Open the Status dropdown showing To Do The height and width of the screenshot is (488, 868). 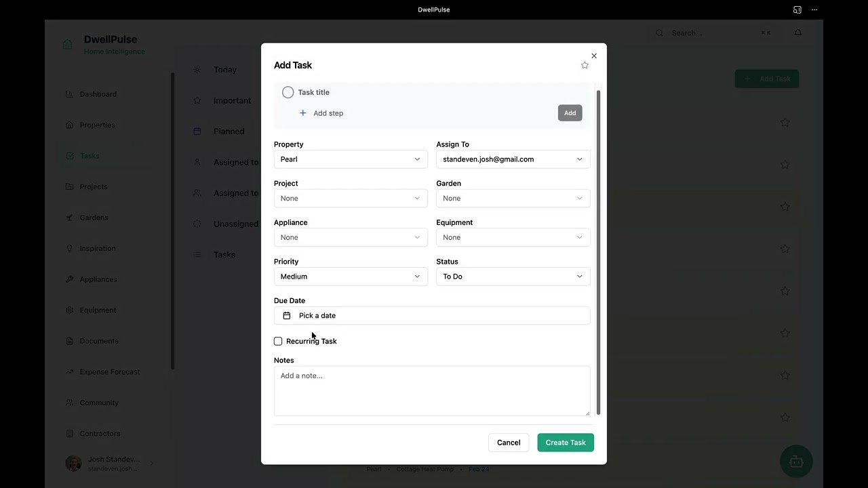click(513, 277)
